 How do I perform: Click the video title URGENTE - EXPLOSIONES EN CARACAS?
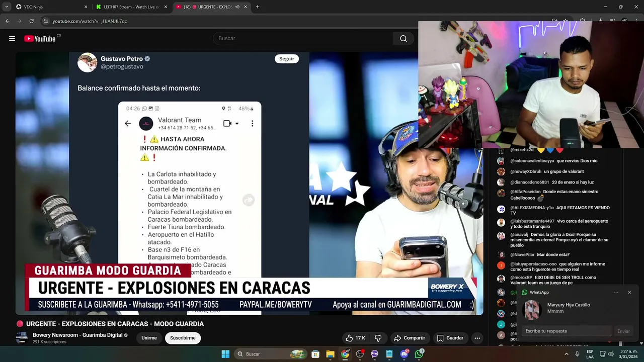click(115, 324)
